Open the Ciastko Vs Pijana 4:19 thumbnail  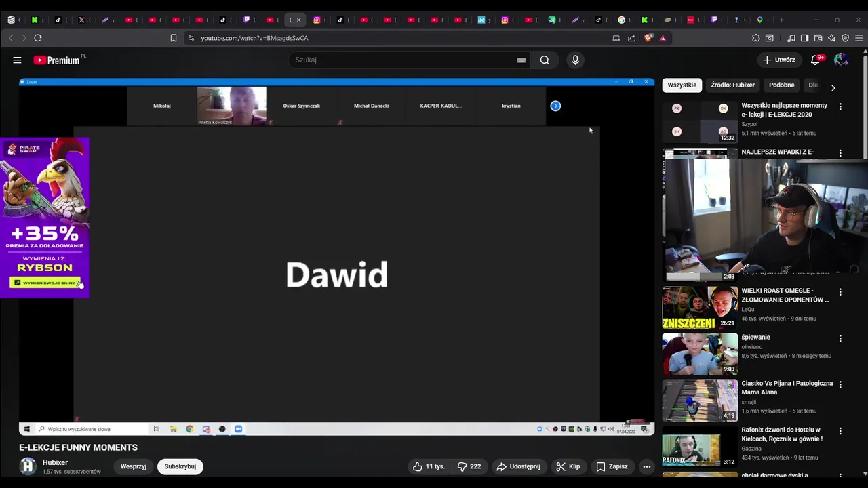(700, 400)
